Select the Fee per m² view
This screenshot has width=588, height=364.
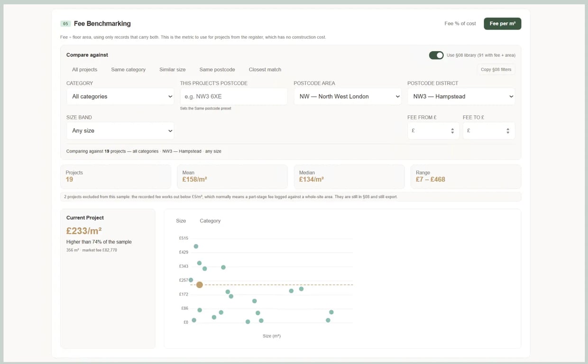tap(502, 24)
